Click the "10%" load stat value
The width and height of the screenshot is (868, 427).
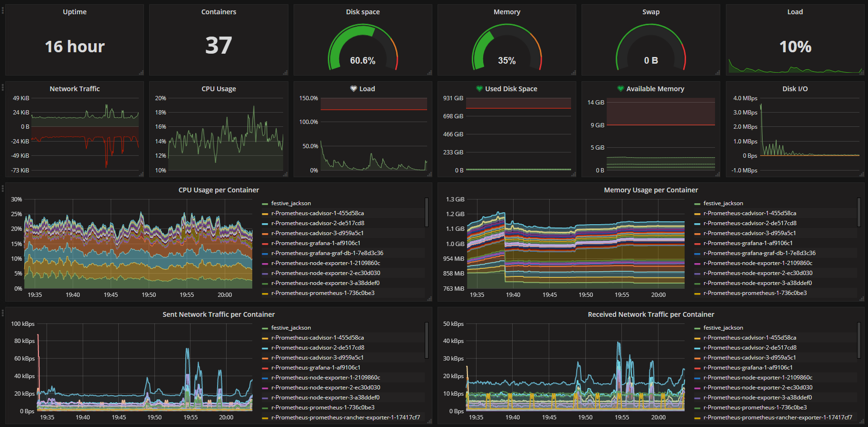(795, 47)
